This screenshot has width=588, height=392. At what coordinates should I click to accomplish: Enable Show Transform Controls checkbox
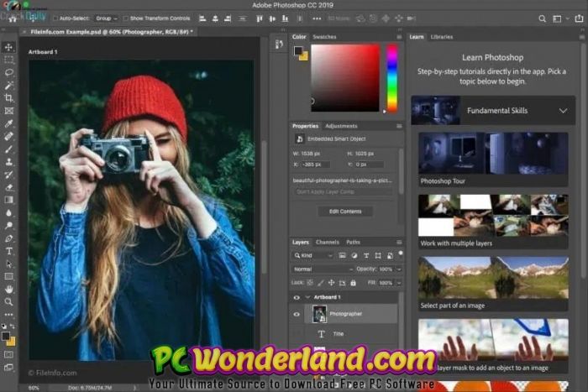(126, 18)
